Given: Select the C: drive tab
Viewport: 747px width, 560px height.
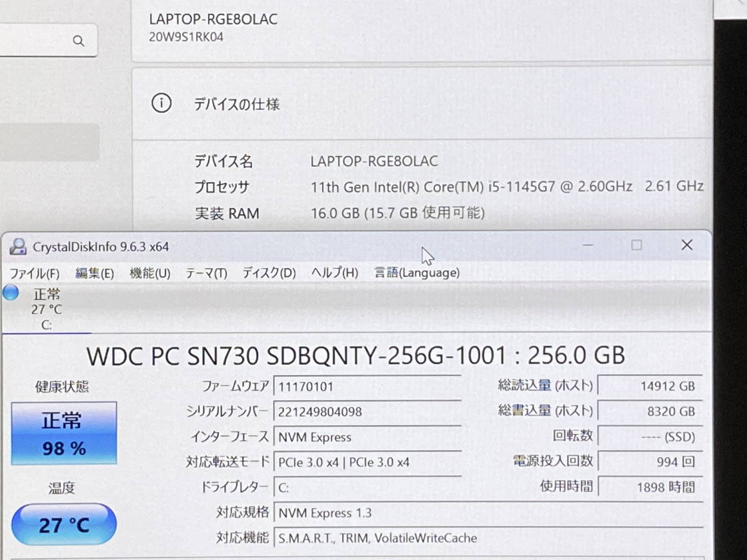Looking at the screenshot, I should 47,309.
